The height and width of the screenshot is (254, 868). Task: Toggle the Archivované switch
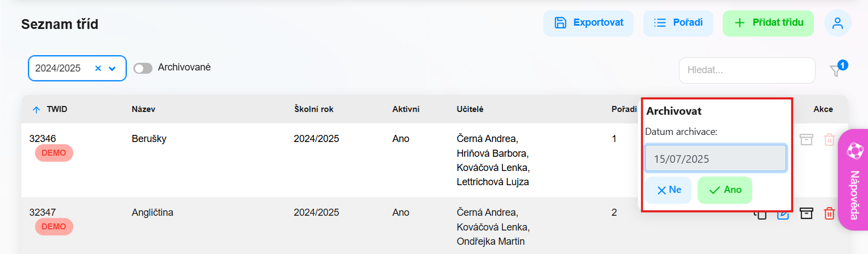[x=143, y=68]
